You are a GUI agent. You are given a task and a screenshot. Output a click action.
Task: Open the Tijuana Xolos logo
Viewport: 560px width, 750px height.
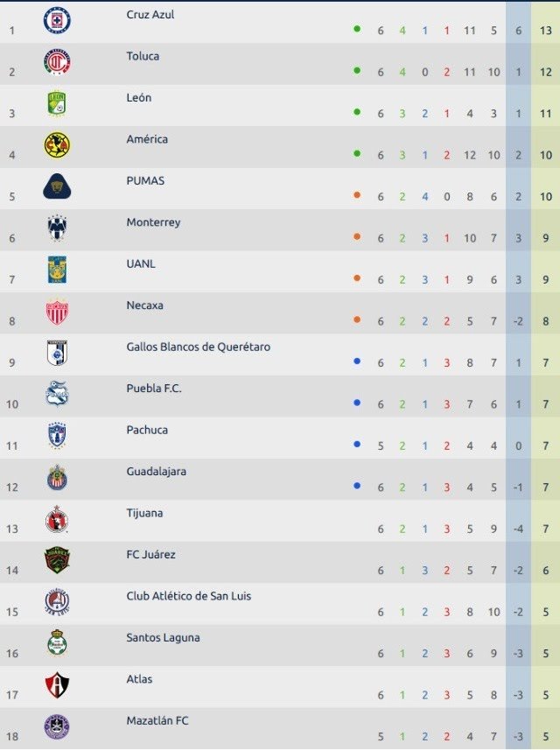57,519
